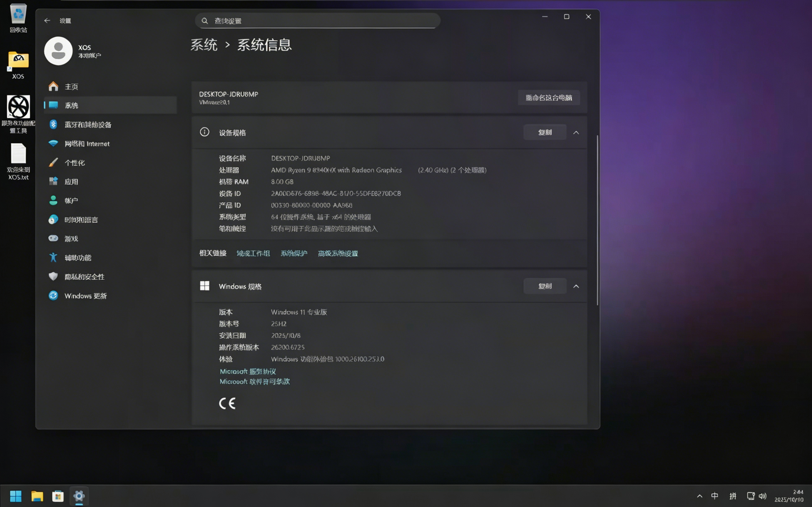
Task: Open 帐户 via the person icon
Action: click(x=53, y=201)
